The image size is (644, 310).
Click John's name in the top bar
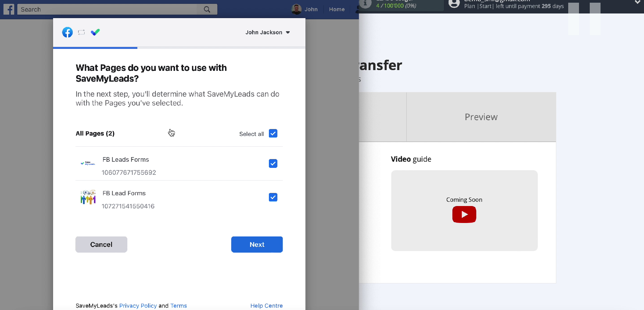click(311, 9)
